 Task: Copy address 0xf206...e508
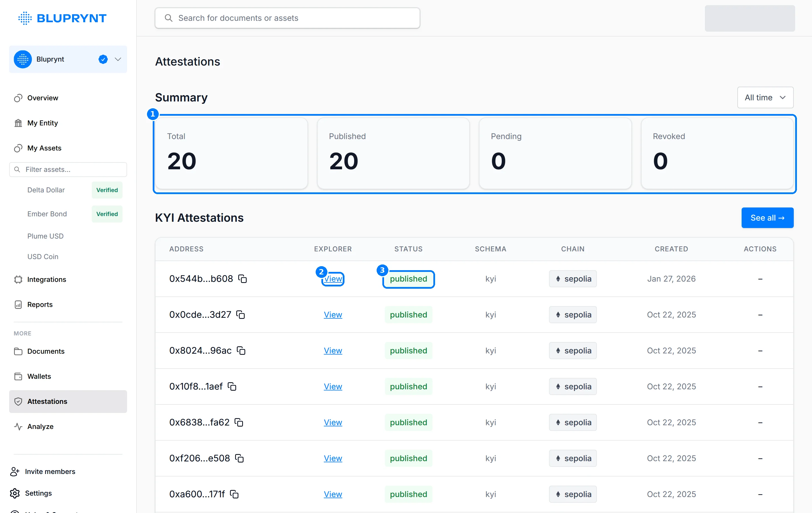point(239,458)
